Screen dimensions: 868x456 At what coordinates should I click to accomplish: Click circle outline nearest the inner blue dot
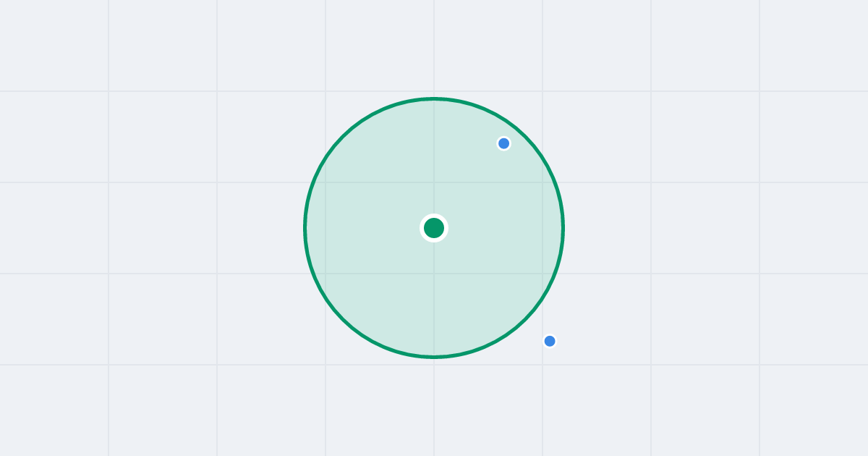516,129
